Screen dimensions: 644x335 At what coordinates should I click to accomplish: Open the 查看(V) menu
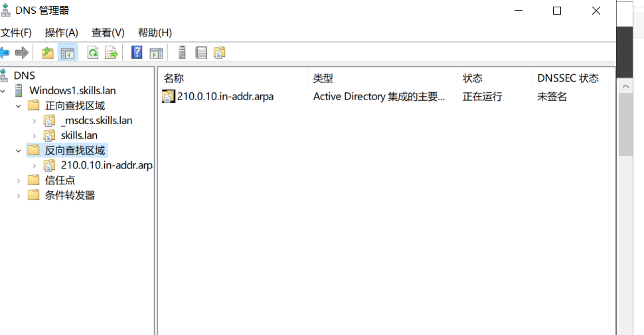pos(108,33)
